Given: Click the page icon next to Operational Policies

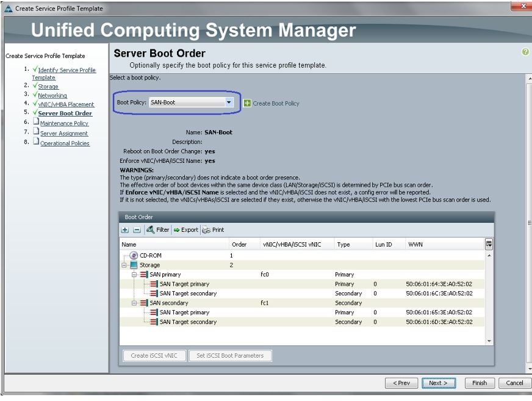Looking at the screenshot, I should point(36,141).
